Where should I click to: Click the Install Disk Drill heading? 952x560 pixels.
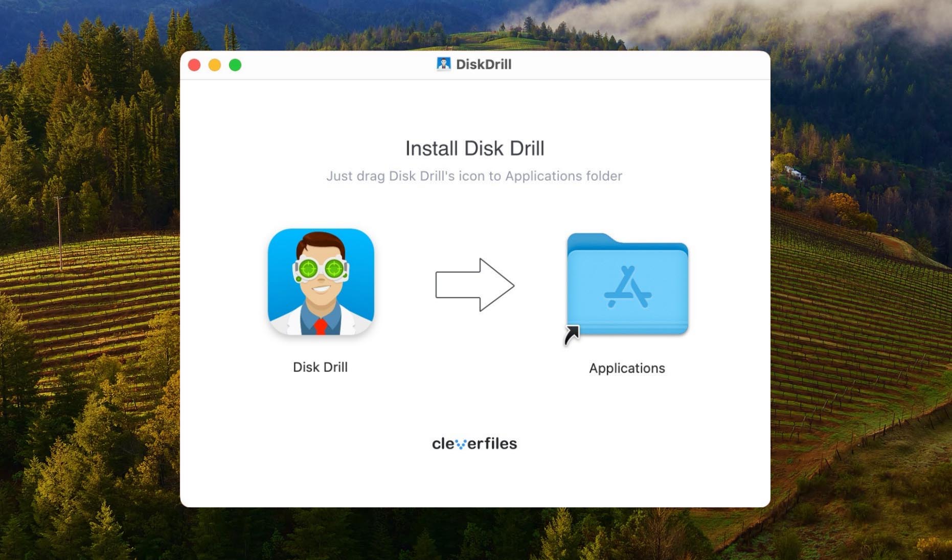pos(474,148)
